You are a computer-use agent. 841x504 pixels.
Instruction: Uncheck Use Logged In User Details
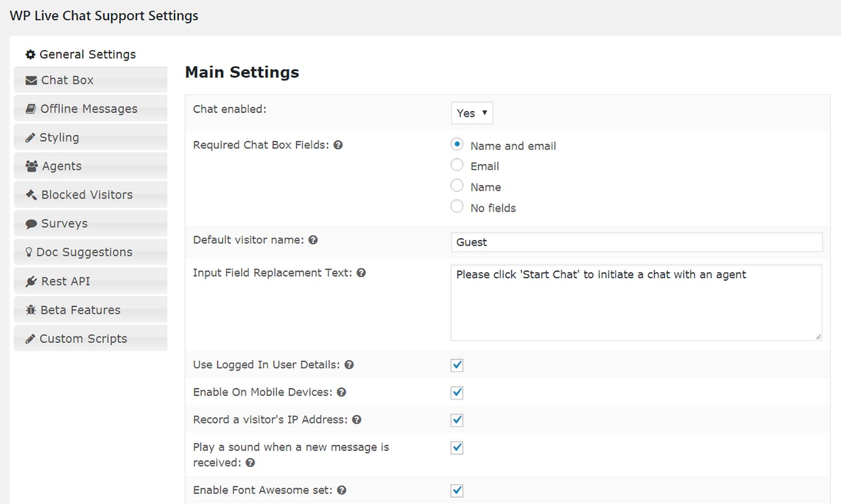tap(457, 365)
